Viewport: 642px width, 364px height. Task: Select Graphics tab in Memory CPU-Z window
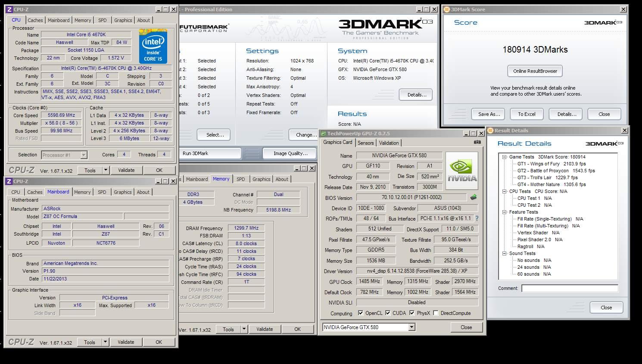pos(262,179)
